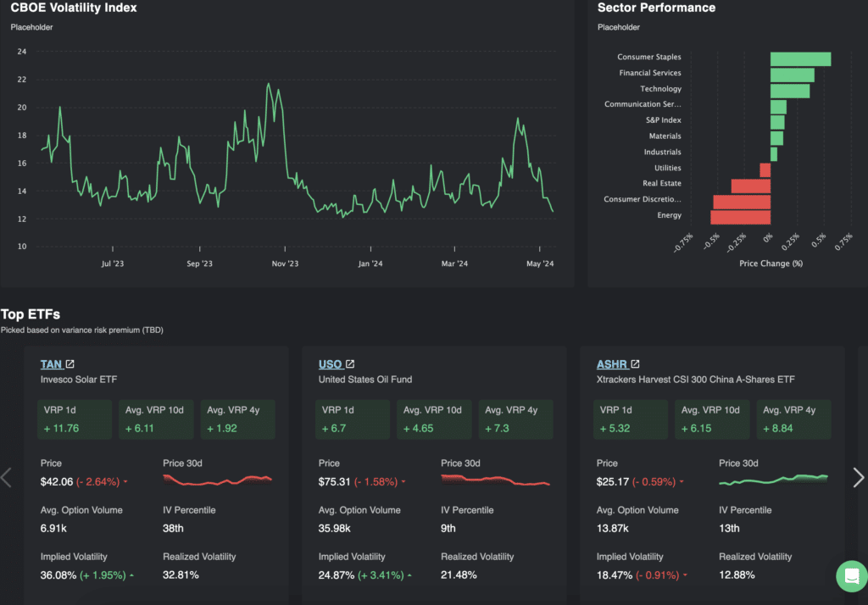The image size is (868, 605).
Task: Click TAN Avg. VRP 10d +6.11
Action: (x=140, y=429)
